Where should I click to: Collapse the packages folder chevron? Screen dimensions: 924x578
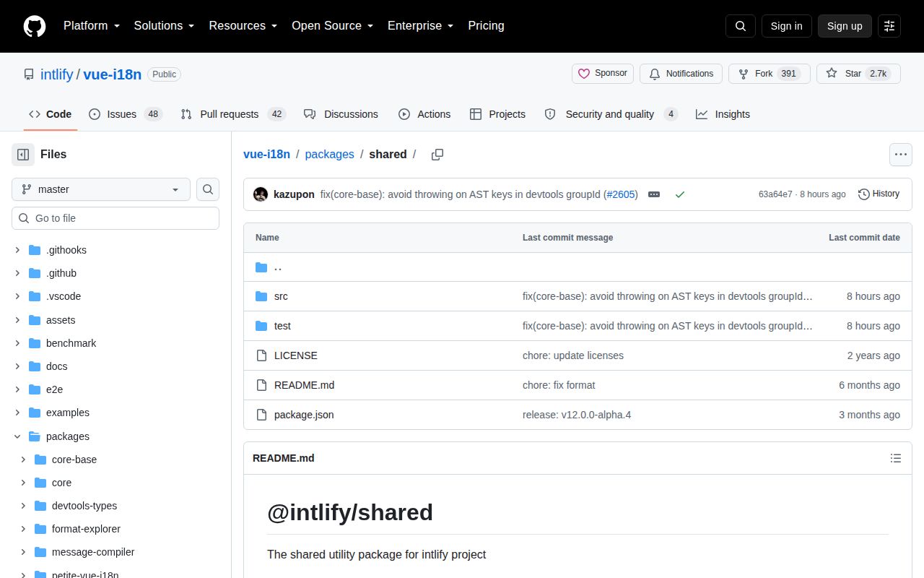(17, 436)
